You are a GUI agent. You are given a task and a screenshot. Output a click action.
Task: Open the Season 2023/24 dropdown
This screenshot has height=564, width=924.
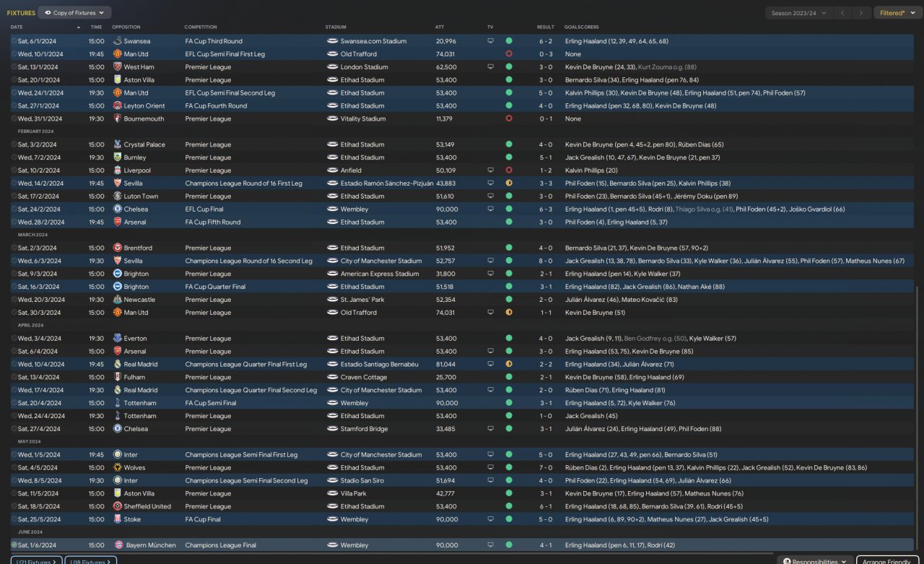(x=798, y=13)
